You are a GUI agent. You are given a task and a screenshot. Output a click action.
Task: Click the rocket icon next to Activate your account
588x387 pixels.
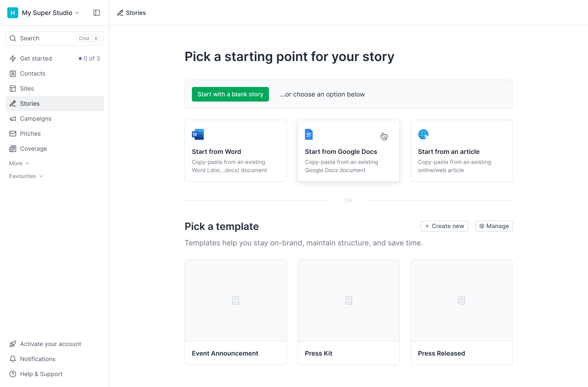click(13, 344)
